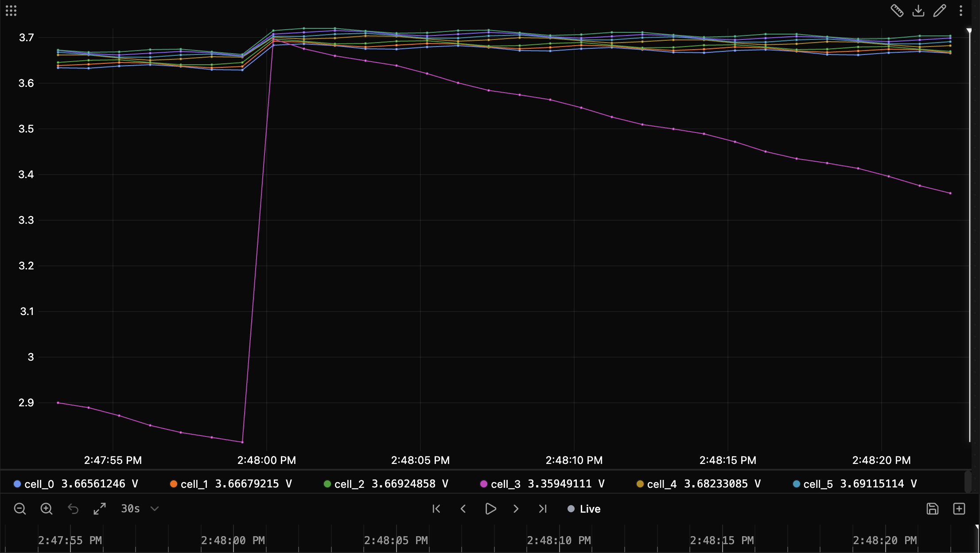The width and height of the screenshot is (980, 553).
Task: Click the cell_5 value 3.69115114
Action: click(872, 484)
